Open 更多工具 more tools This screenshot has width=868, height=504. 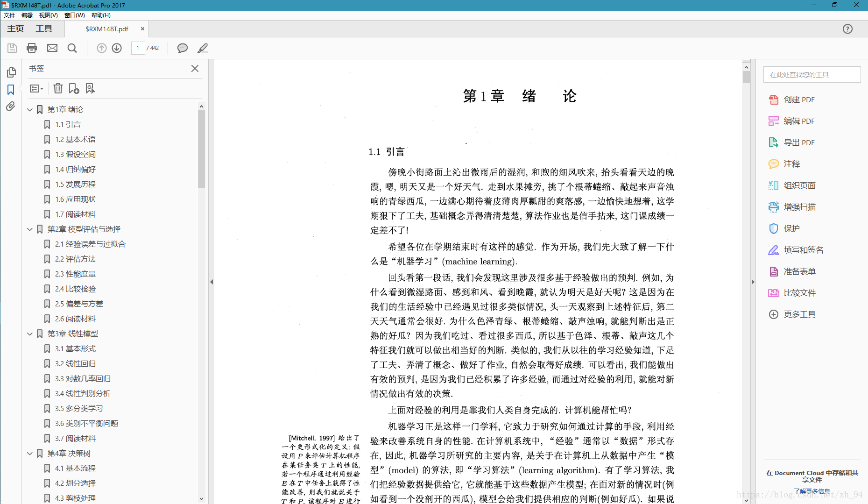[792, 314]
